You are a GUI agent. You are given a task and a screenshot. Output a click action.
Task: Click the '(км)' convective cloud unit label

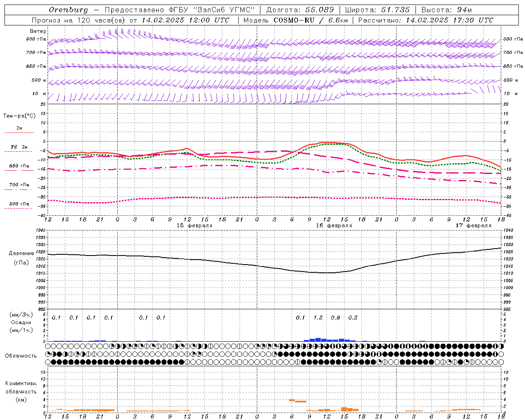21,399
